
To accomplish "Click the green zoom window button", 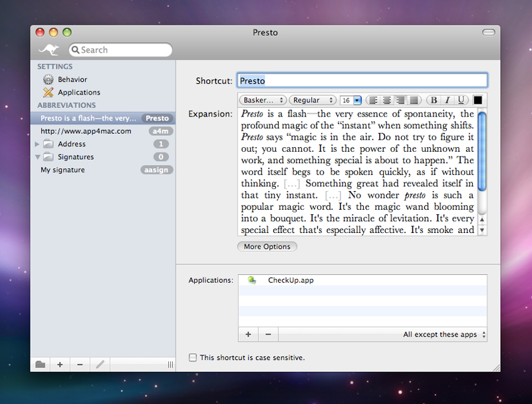I will point(67,32).
